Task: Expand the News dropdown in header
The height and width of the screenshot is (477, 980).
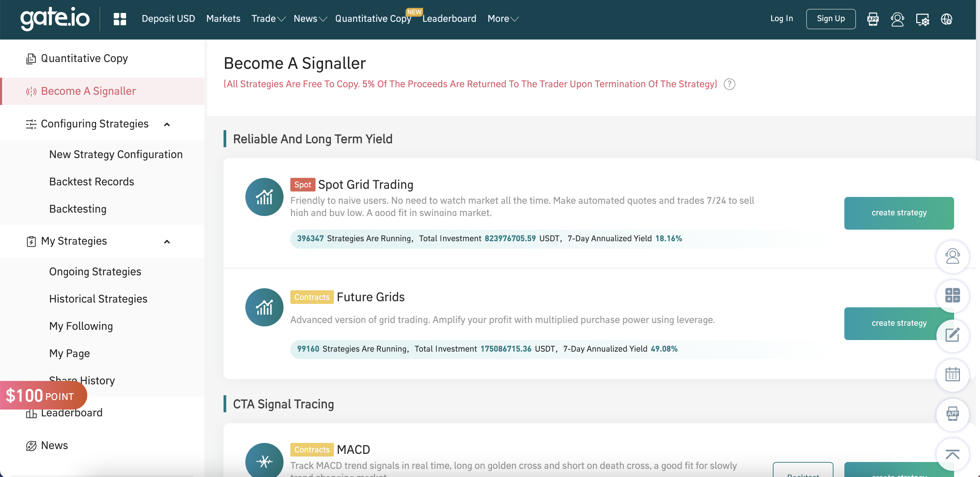Action: coord(310,19)
